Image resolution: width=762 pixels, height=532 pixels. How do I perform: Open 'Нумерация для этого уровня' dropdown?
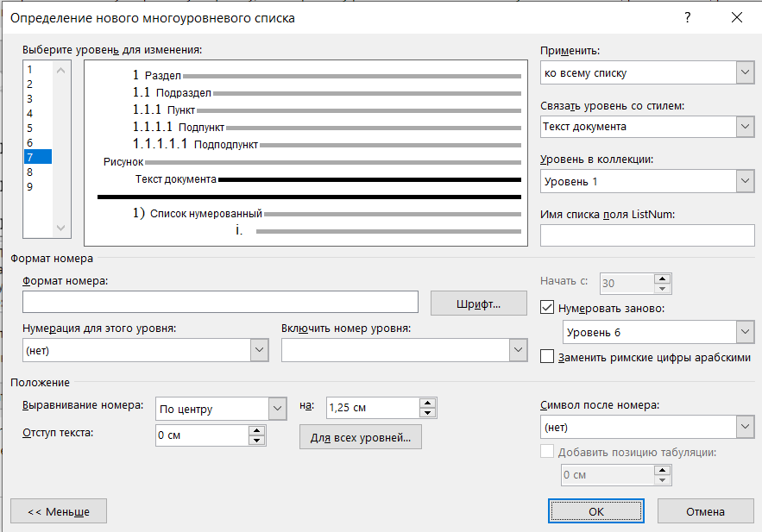click(x=259, y=350)
